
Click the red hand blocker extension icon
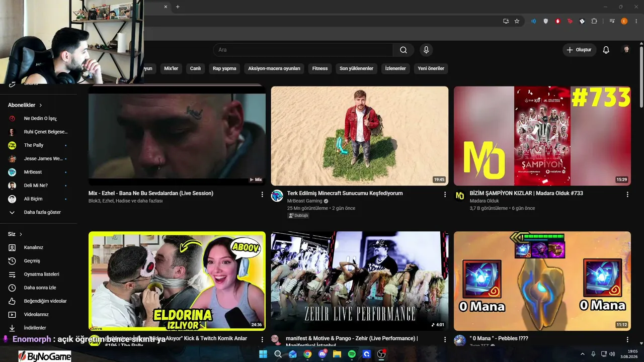coord(558,21)
